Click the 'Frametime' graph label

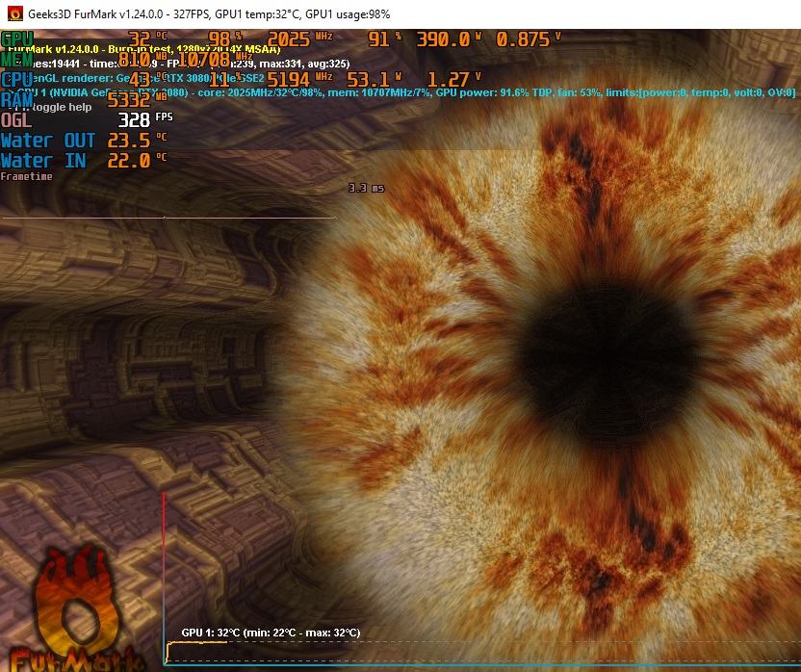27,176
